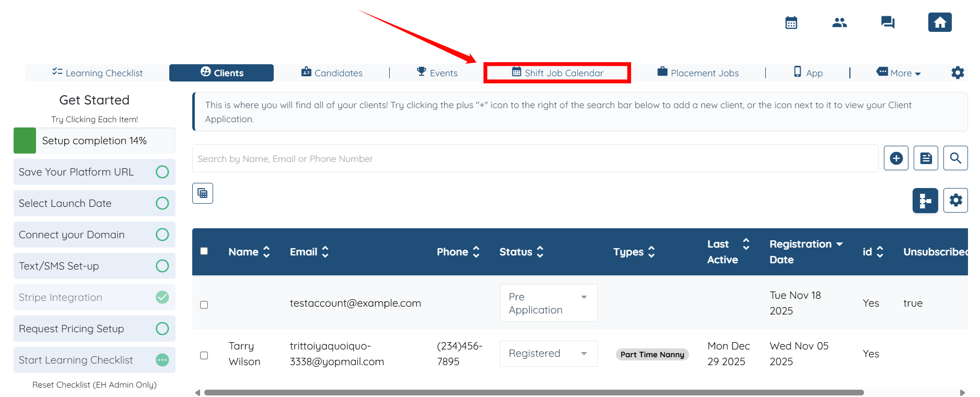
Task: Click testaccount@example.com email cell
Action: click(x=355, y=303)
